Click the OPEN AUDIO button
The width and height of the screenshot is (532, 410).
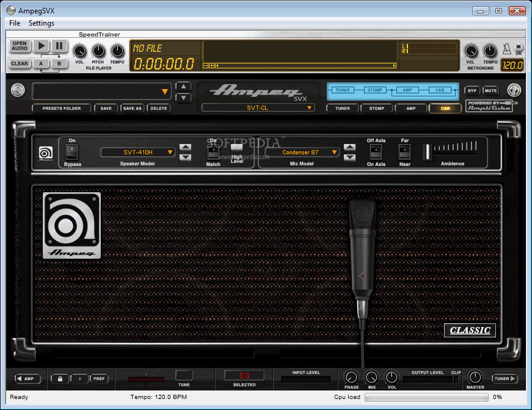[x=20, y=46]
